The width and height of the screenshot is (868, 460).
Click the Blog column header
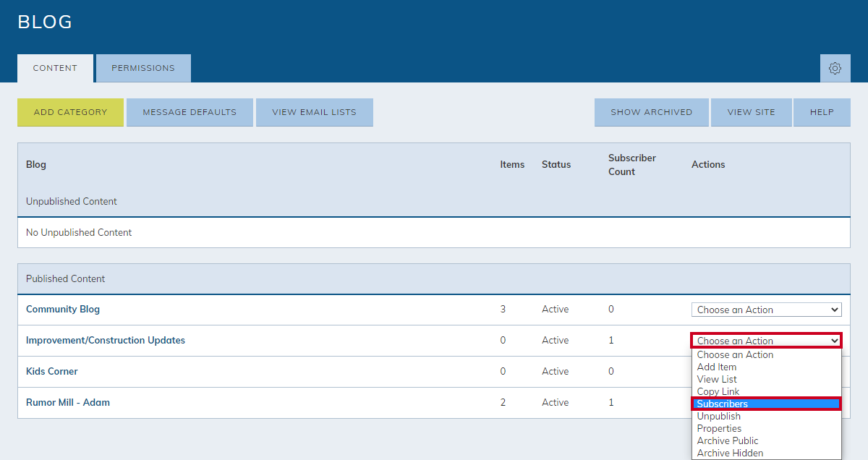click(x=36, y=164)
